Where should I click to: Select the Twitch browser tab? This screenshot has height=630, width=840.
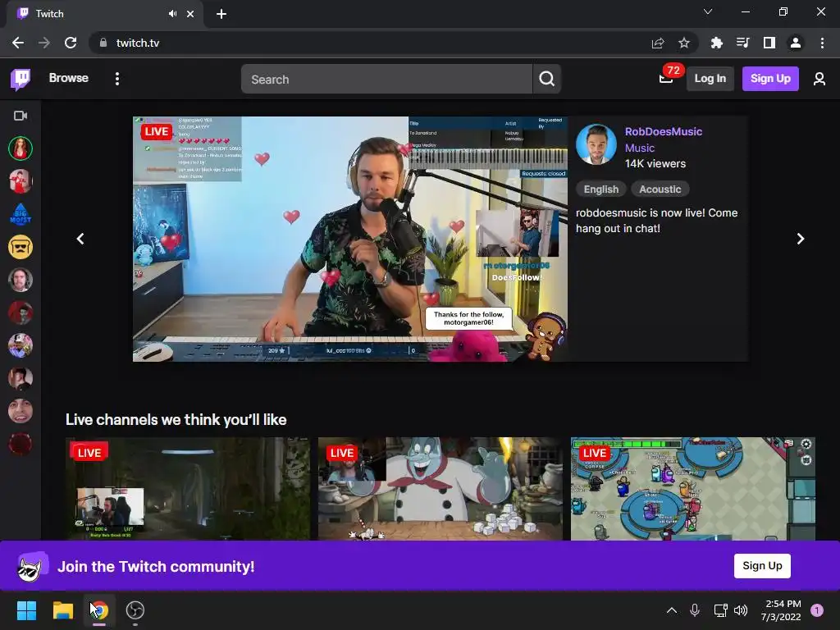click(104, 14)
